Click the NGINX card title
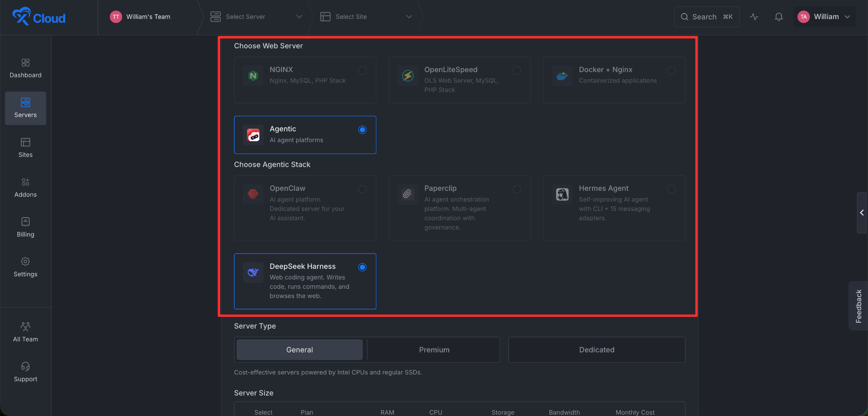 281,70
